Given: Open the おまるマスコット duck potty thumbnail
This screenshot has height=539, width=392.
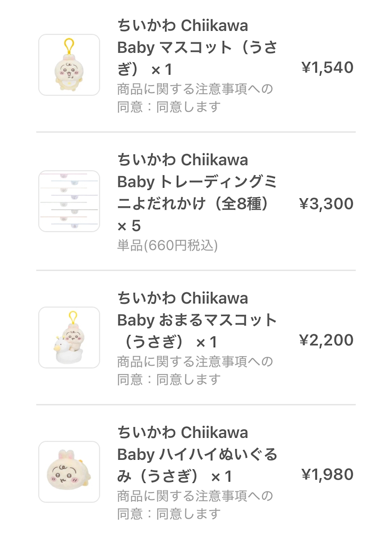Looking at the screenshot, I should coord(69,337).
